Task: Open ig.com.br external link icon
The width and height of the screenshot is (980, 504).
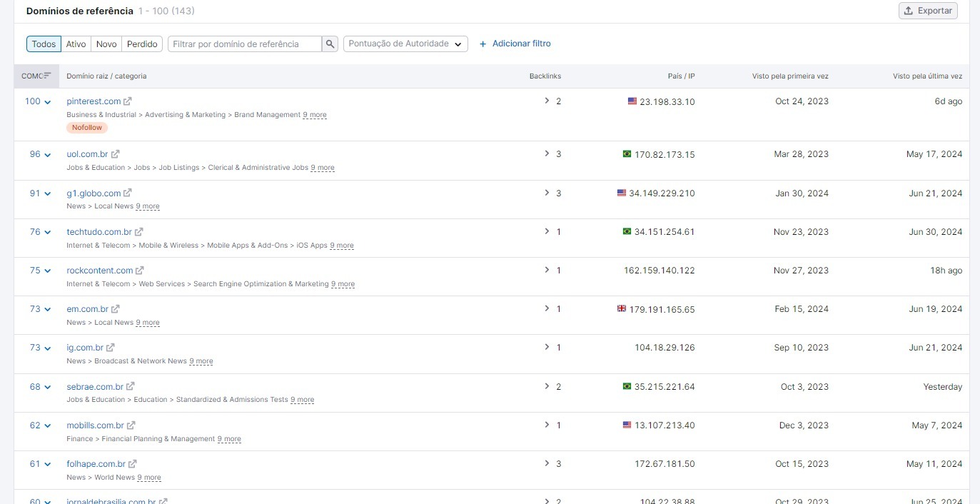Action: click(111, 348)
